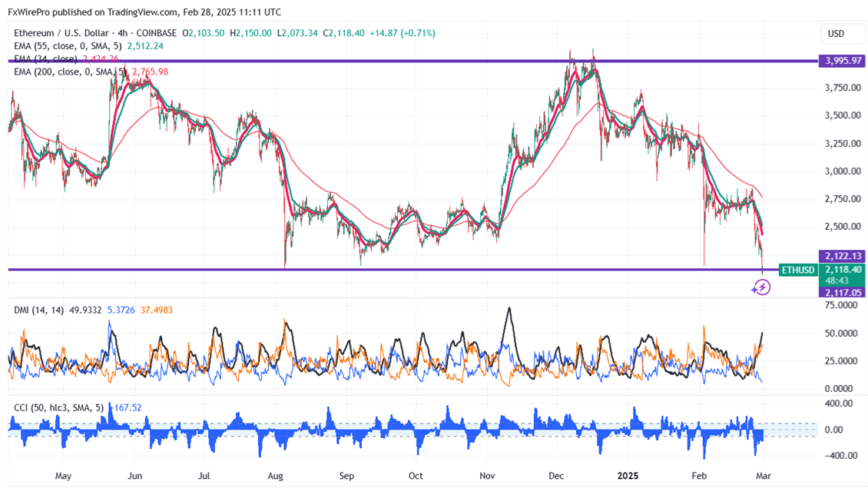Click the +14.87 (+0.71%) change value
This screenshot has width=868, height=495.
(403, 33)
